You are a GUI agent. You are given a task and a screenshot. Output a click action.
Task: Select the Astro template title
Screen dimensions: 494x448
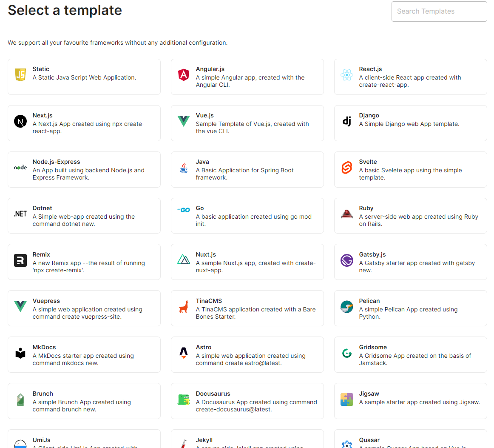coord(204,347)
